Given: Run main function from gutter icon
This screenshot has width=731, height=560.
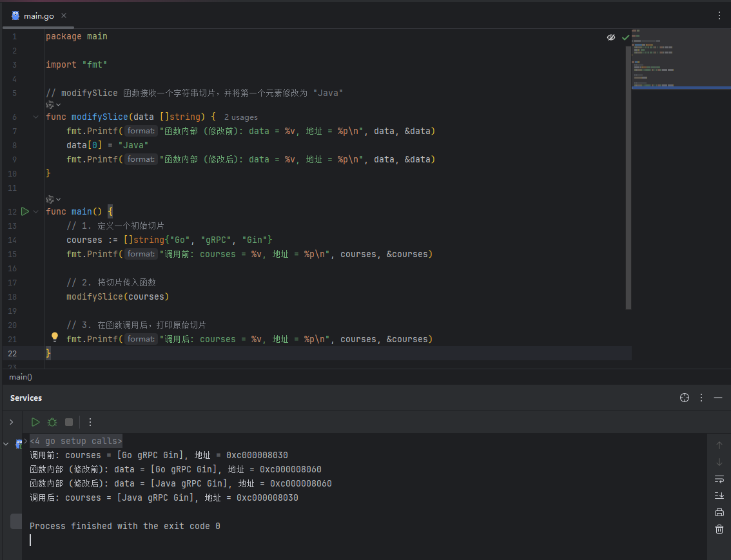Looking at the screenshot, I should pyautogui.click(x=25, y=211).
